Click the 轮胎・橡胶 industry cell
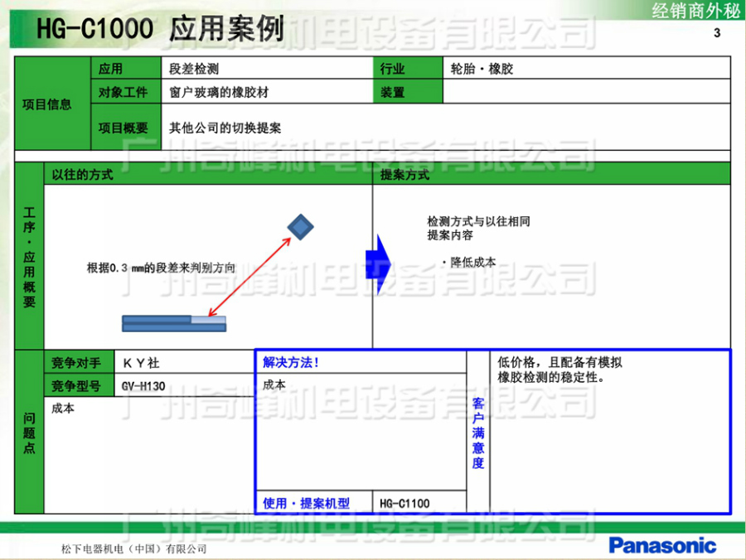Image resolution: width=746 pixels, height=560 pixels. coord(482,70)
